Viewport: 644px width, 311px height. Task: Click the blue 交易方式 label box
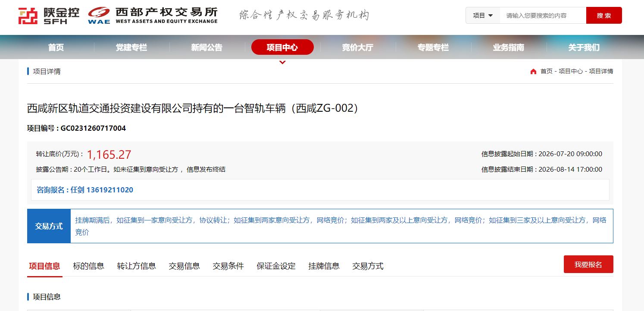coord(49,226)
